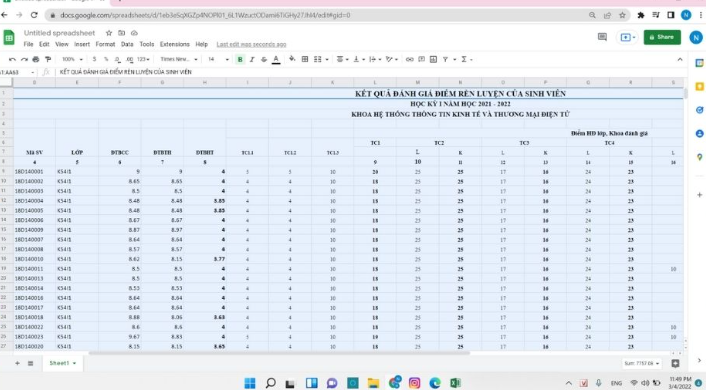Viewport: 706px width, 390px height.
Task: Open the Insert menu
Action: 82,44
